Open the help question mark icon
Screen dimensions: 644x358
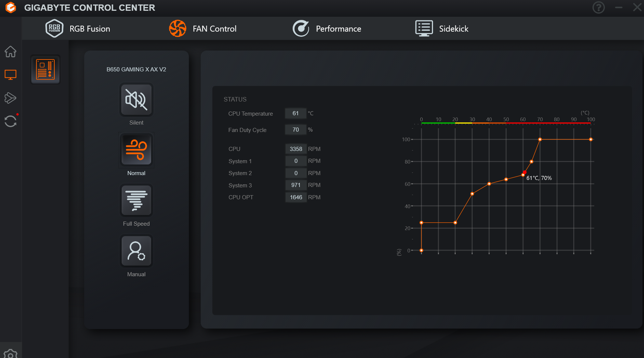(598, 7)
